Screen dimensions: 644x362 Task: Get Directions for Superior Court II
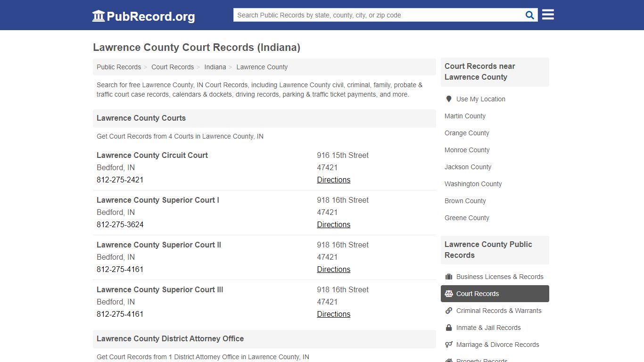click(x=334, y=269)
